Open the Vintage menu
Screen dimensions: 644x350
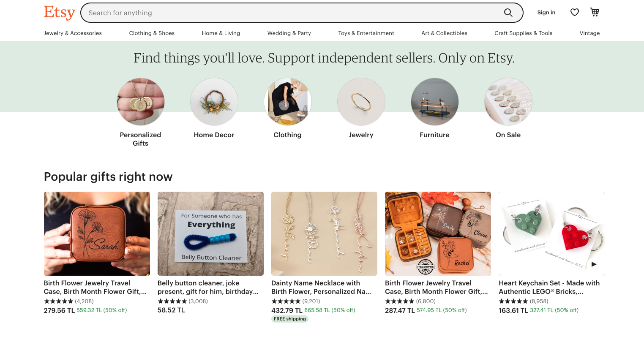589,33
